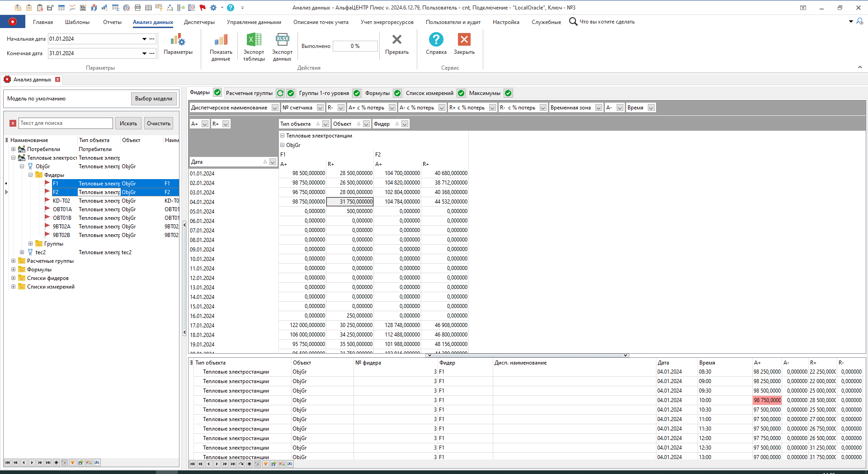The height and width of the screenshot is (474, 868).
Task: Toggle the Фидеры green checkmark
Action: (x=217, y=92)
